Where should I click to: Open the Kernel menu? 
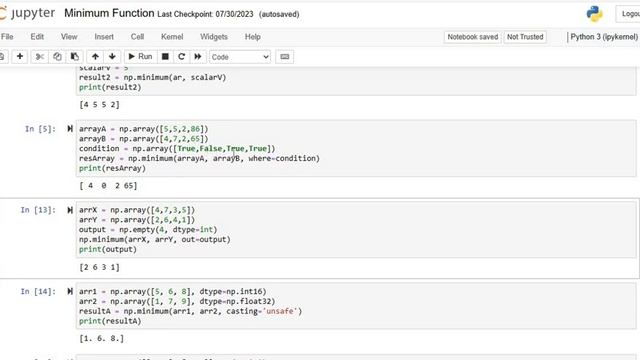coord(172,37)
